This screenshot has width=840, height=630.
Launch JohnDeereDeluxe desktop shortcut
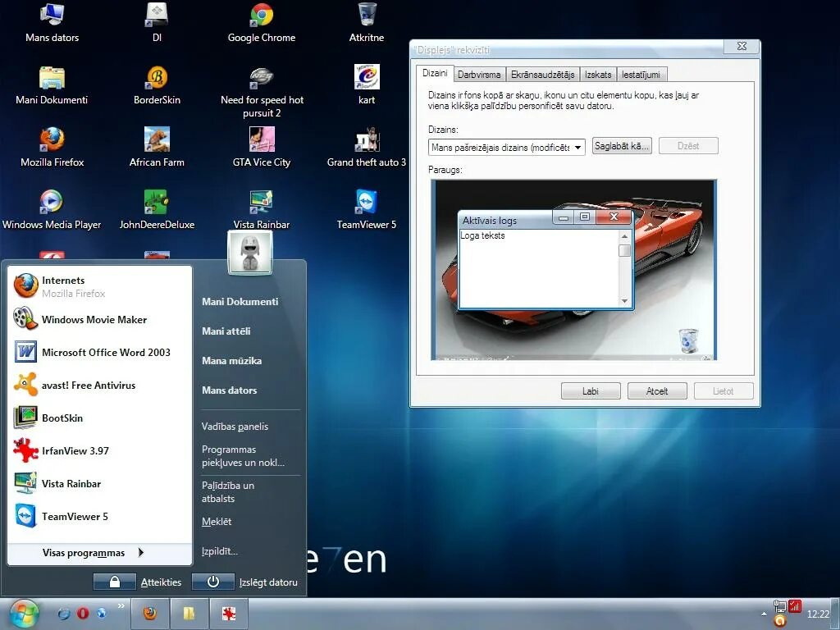tap(157, 210)
